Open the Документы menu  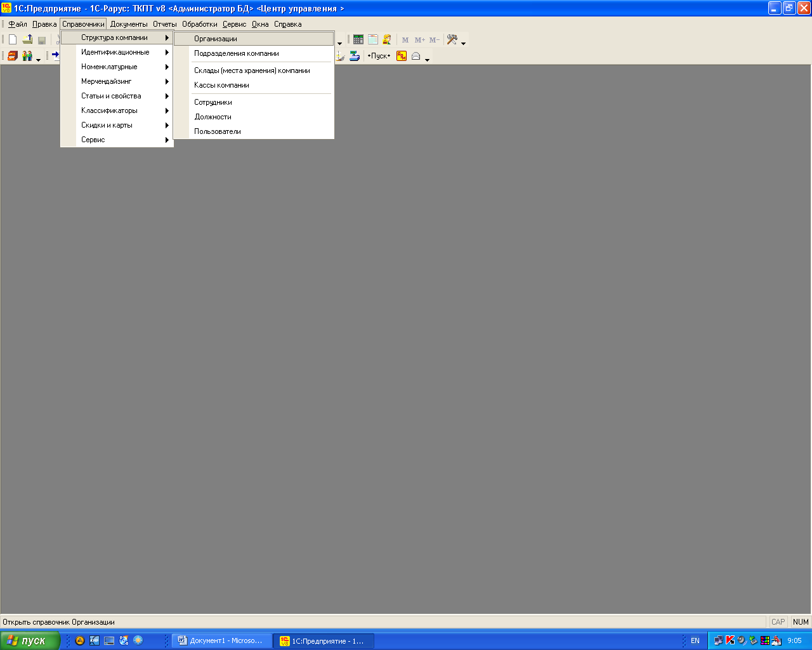(129, 24)
